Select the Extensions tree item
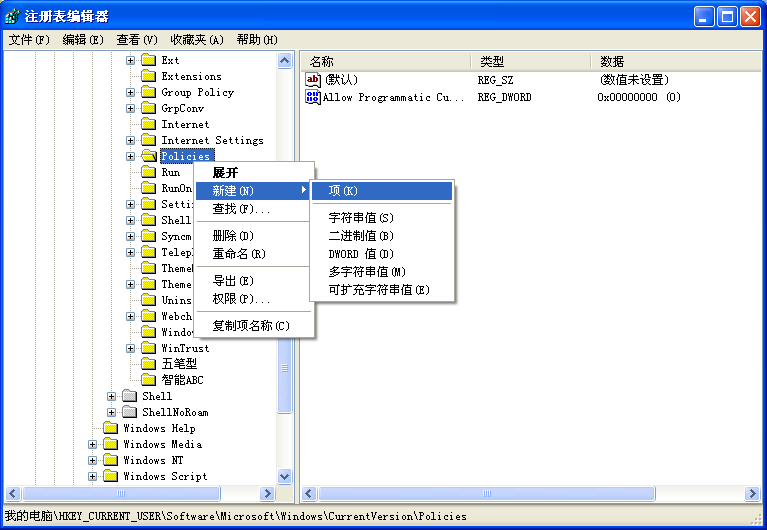767x530 pixels. 191,76
